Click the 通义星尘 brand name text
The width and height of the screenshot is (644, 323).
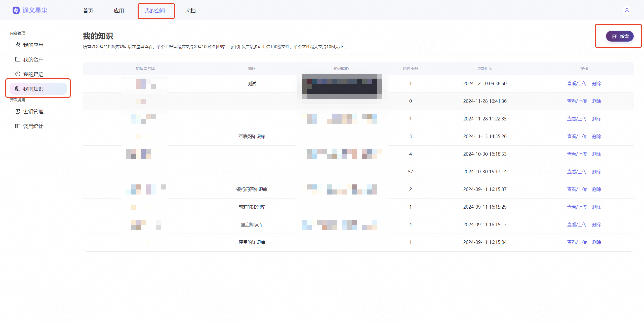35,10
